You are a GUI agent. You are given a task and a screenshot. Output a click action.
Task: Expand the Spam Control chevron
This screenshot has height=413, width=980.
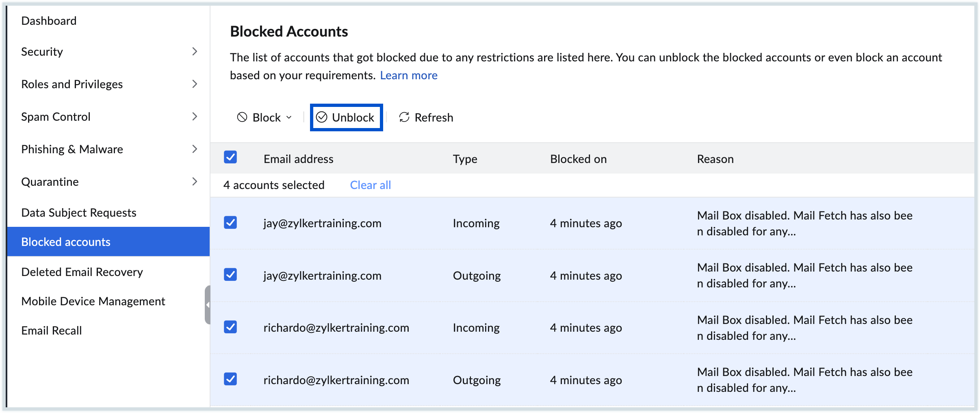tap(195, 117)
